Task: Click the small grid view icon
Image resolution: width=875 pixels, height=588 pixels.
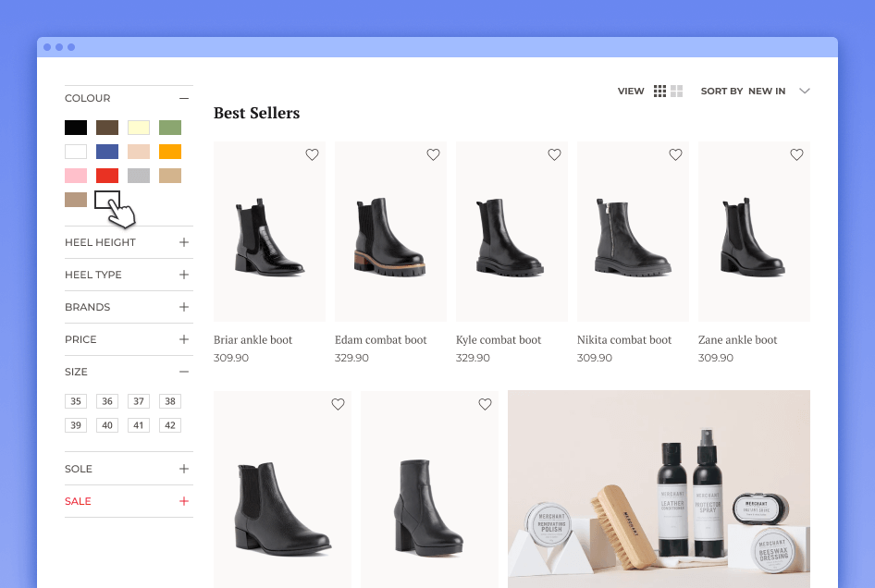Action: pos(659,91)
